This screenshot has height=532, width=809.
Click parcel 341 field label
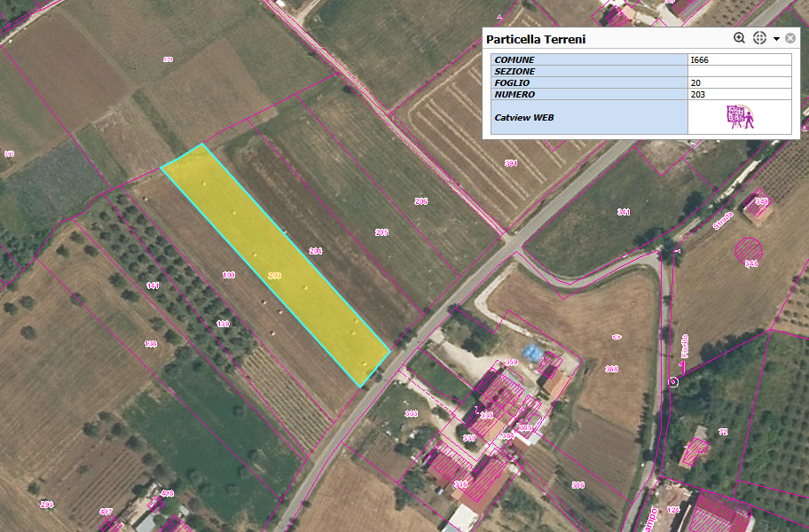[x=624, y=212]
